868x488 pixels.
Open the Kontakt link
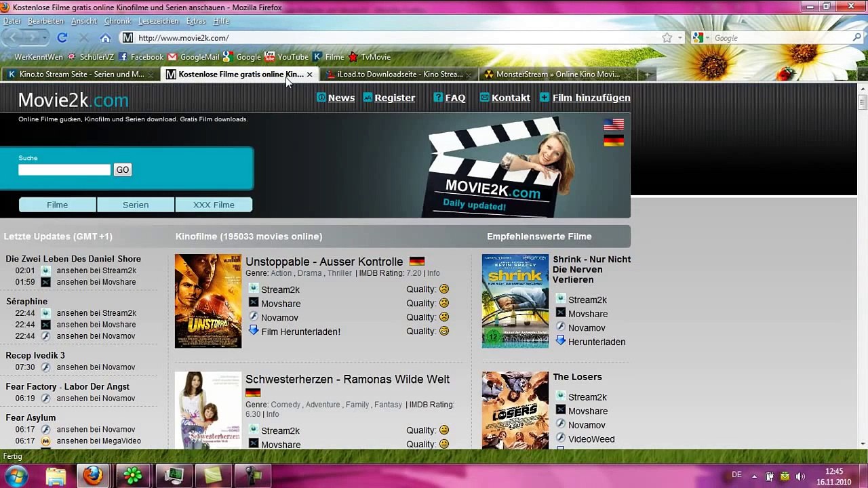(511, 98)
